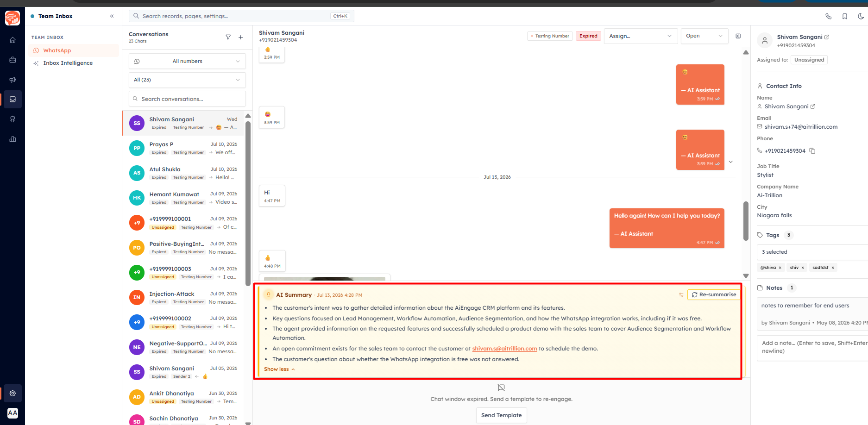Click the Re-summarise button
This screenshot has width=868, height=425.
pos(714,295)
